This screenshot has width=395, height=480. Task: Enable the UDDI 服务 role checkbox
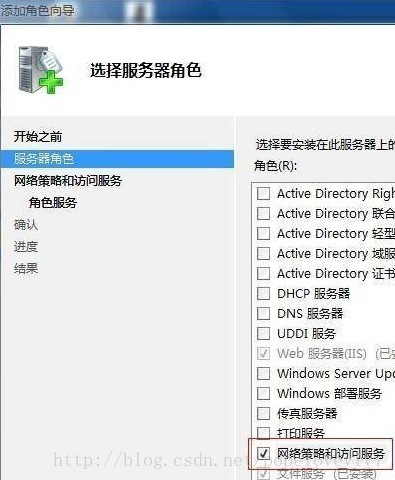[x=263, y=333]
